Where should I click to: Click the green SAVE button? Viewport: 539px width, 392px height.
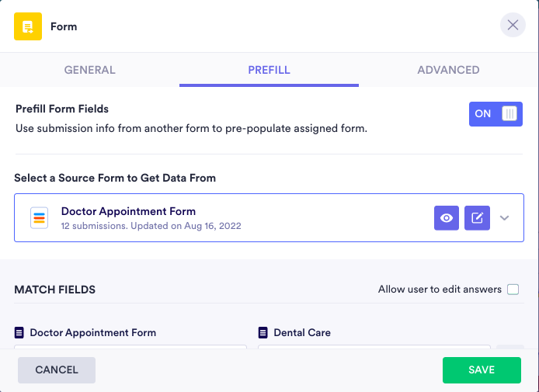(x=482, y=370)
